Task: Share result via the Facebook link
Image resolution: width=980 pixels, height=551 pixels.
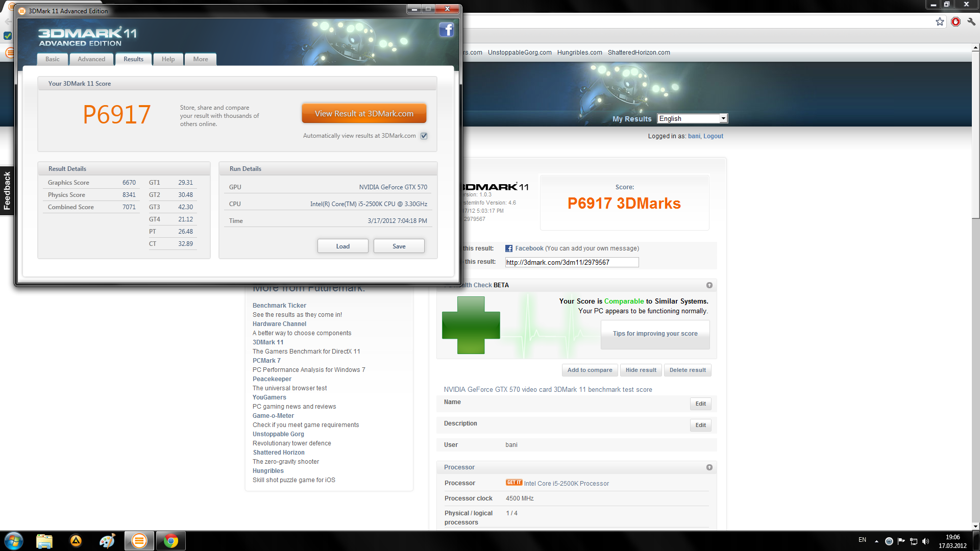Action: [x=529, y=248]
